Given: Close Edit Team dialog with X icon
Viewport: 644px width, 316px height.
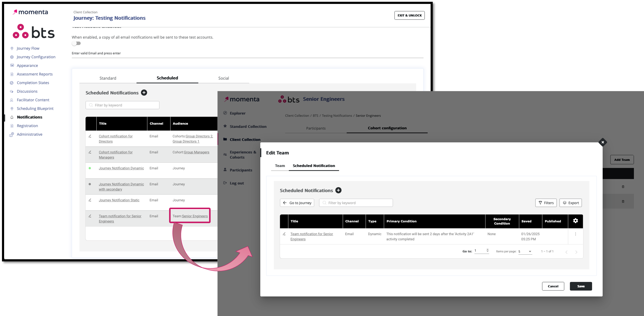Looking at the screenshot, I should (x=602, y=142).
